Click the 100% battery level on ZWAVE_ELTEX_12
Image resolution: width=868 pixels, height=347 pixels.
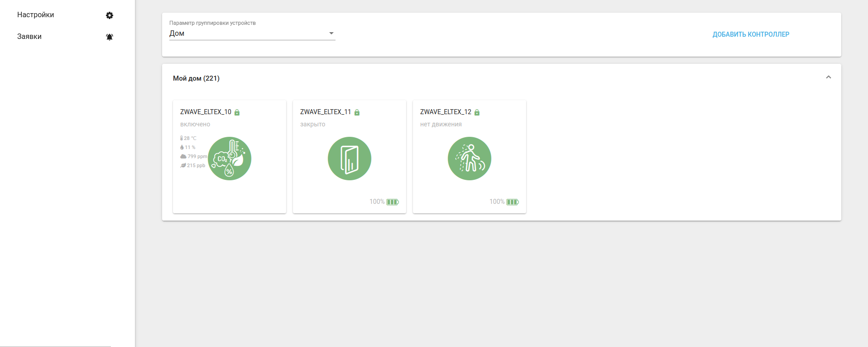(x=497, y=202)
